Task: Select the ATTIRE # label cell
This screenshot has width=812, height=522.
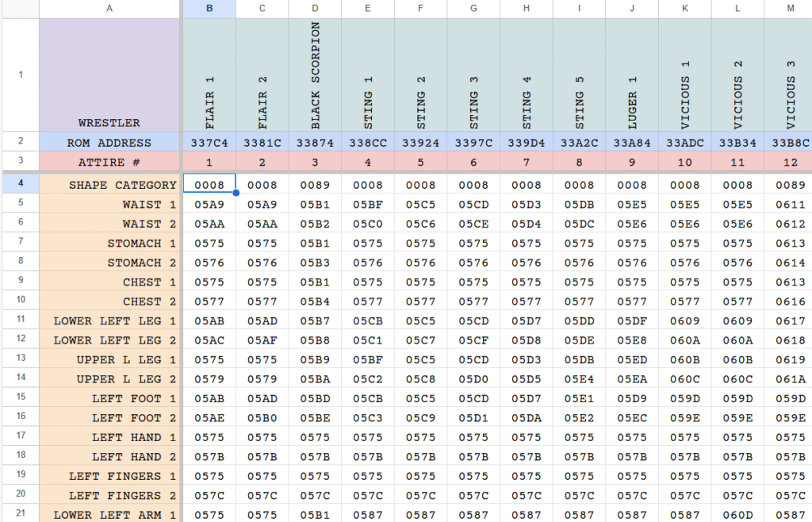Action: (x=109, y=163)
